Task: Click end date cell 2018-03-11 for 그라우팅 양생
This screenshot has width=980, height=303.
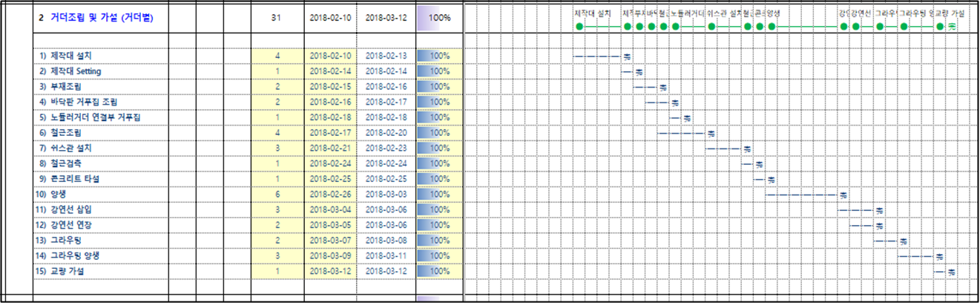Action: (x=386, y=256)
